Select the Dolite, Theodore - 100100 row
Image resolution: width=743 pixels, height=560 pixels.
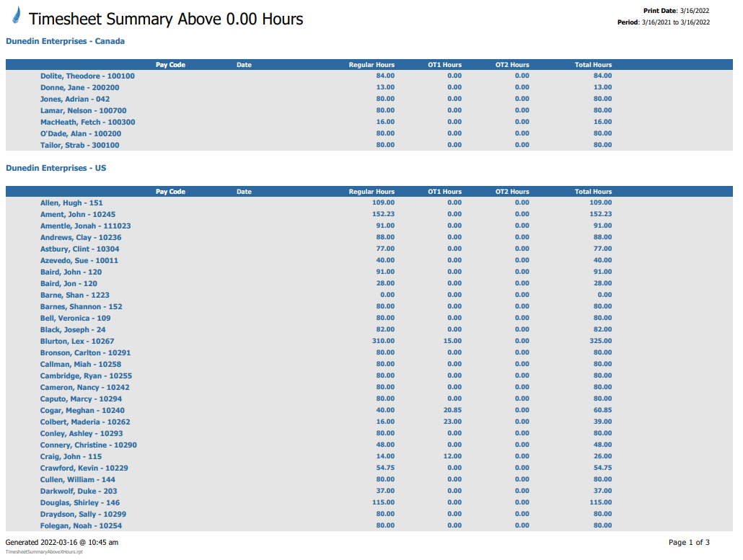pos(87,76)
